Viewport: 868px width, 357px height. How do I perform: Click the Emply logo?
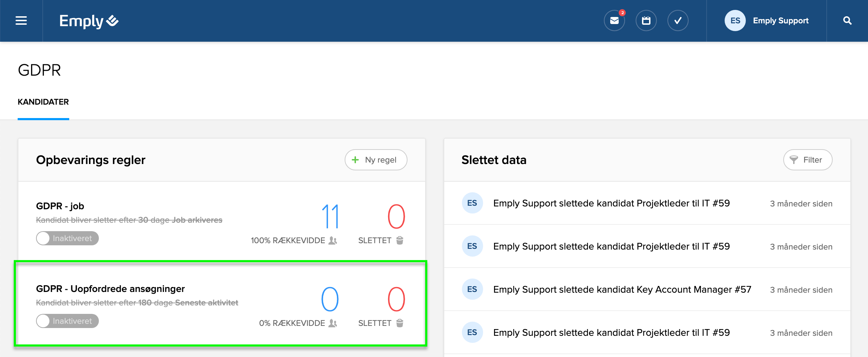89,21
